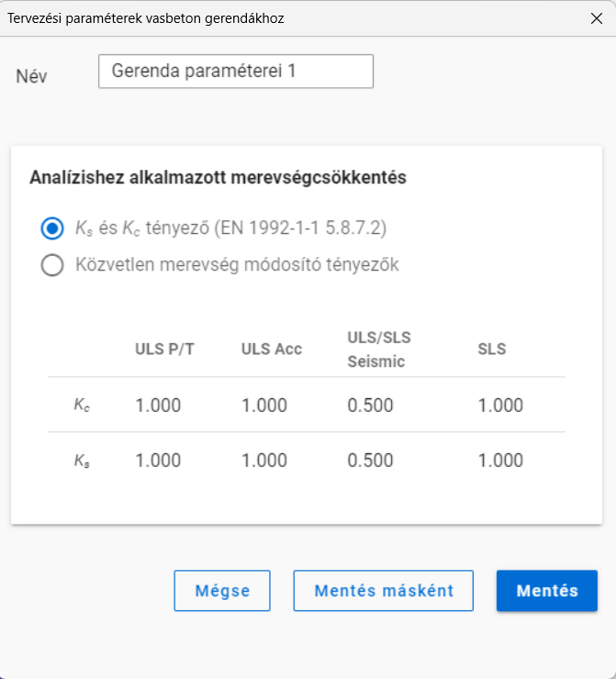Viewport: 616px width, 679px height.
Task: Close the Tervezési paraméterek dialog
Action: tap(597, 18)
